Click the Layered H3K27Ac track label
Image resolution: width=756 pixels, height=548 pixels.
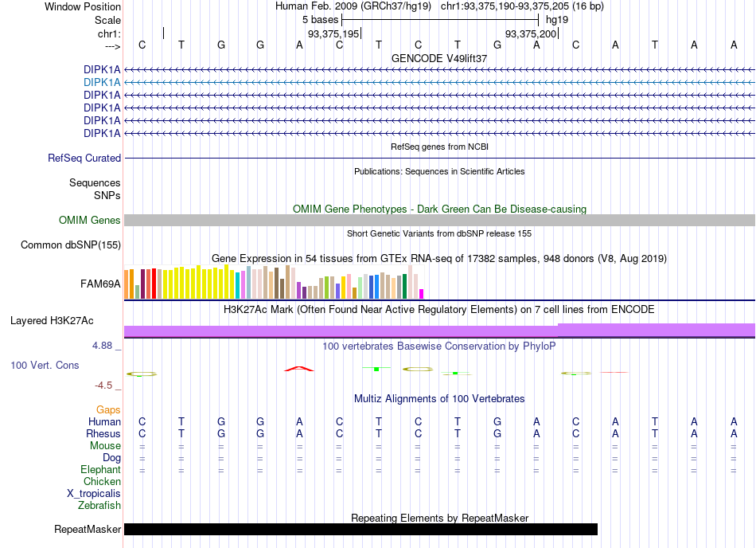point(52,321)
